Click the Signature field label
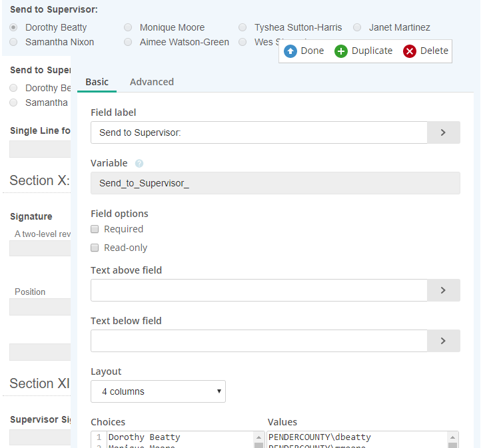485x448 pixels. point(31,216)
